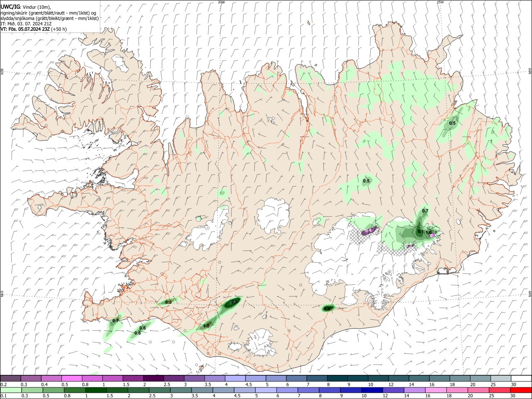
Task: Select the VT: Fös. 05.07.2024 23Z (+50 h) line
Action: pyautogui.click(x=34, y=29)
